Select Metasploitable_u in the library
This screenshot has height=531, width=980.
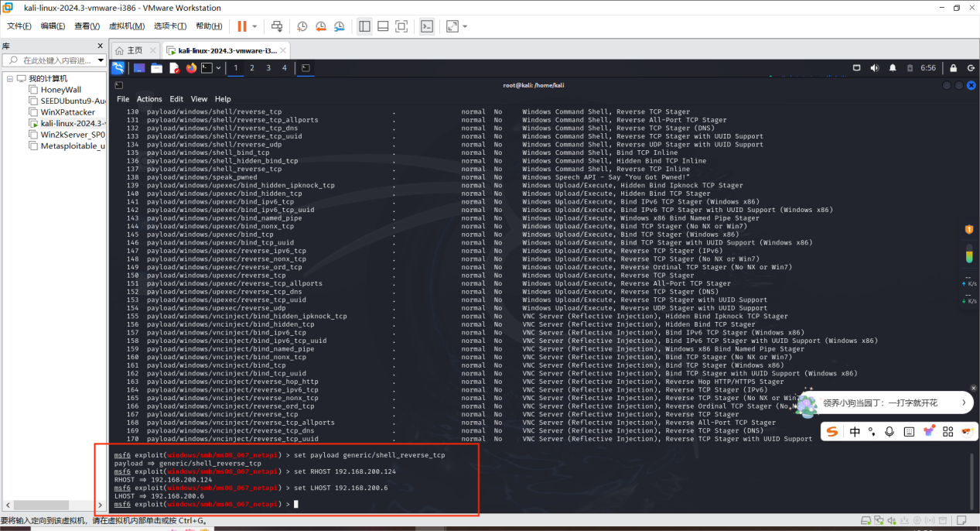point(67,146)
